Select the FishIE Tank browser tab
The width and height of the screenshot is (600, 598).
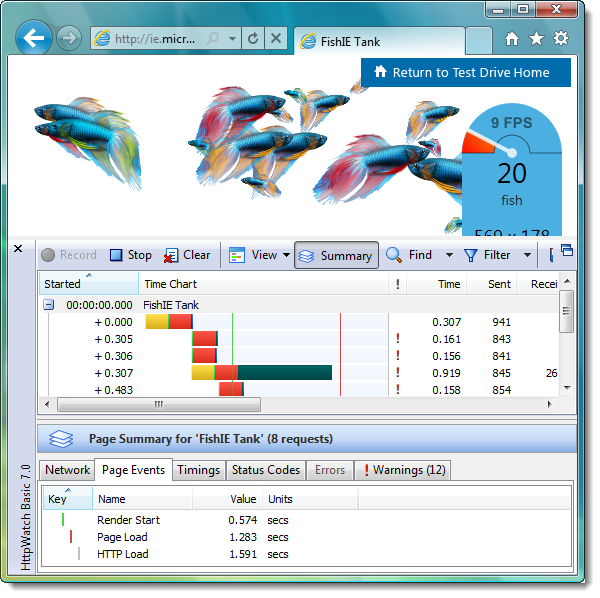coord(379,41)
